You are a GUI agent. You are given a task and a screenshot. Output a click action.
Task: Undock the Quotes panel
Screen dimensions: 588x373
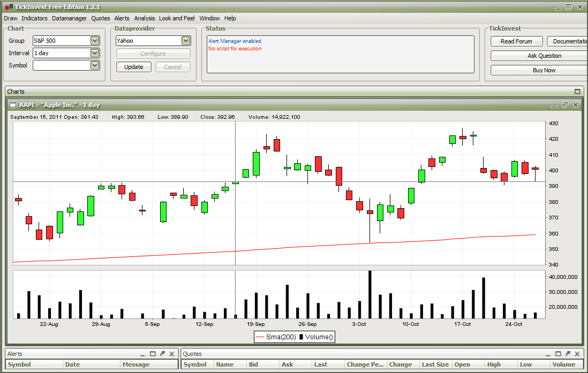[567, 354]
